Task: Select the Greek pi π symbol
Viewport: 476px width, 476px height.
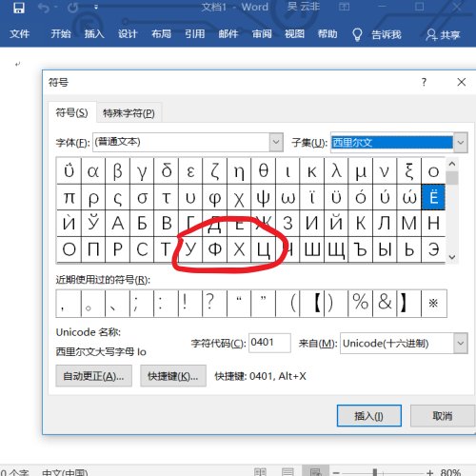Action: point(69,197)
